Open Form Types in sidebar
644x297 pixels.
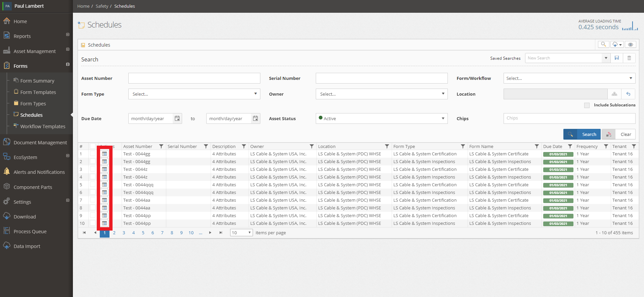33,104
